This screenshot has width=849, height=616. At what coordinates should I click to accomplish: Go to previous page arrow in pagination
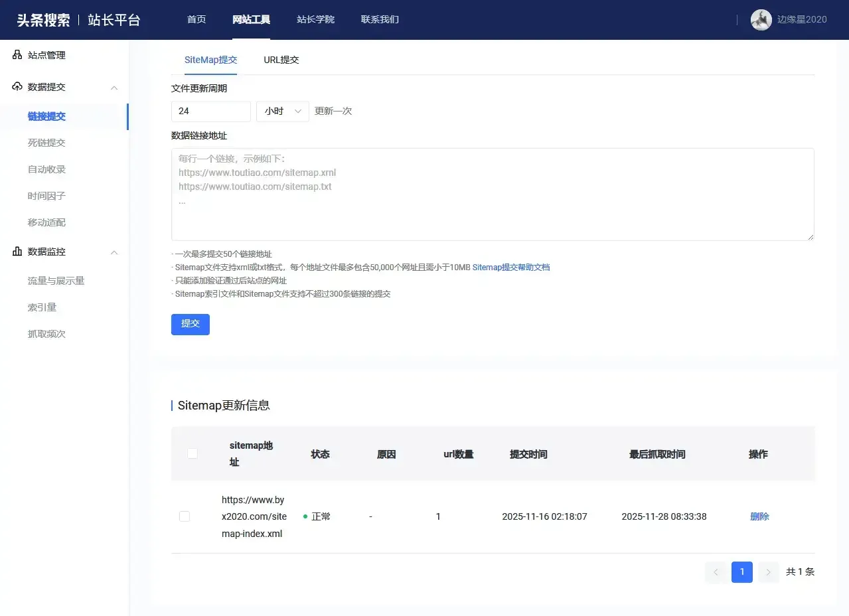tap(716, 572)
